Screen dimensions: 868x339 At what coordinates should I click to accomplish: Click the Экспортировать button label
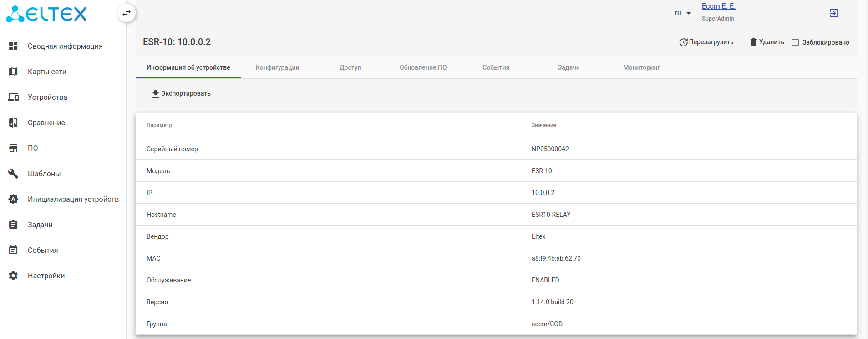186,93
